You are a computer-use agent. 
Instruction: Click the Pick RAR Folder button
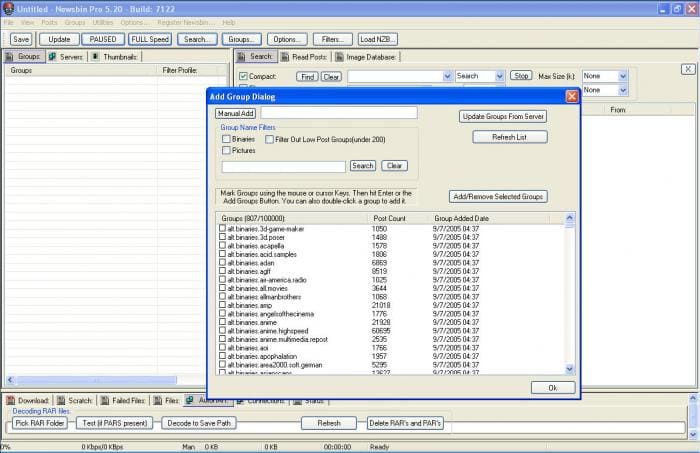(40, 423)
